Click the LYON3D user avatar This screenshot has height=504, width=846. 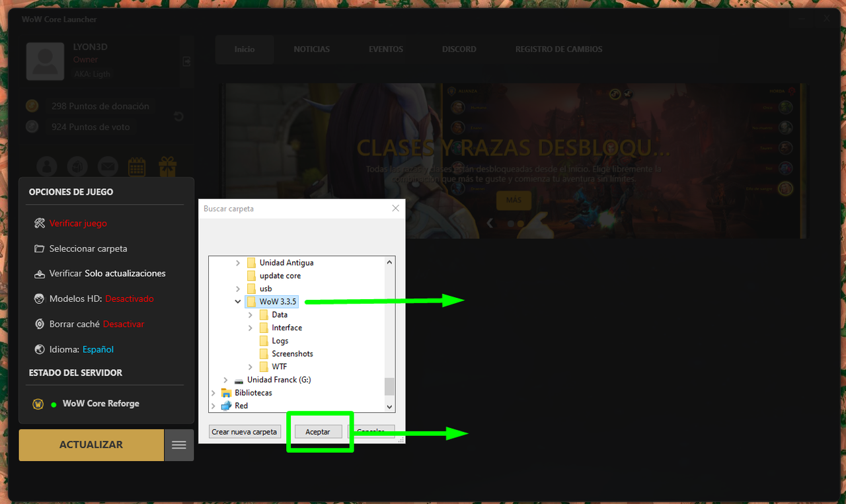tap(45, 61)
